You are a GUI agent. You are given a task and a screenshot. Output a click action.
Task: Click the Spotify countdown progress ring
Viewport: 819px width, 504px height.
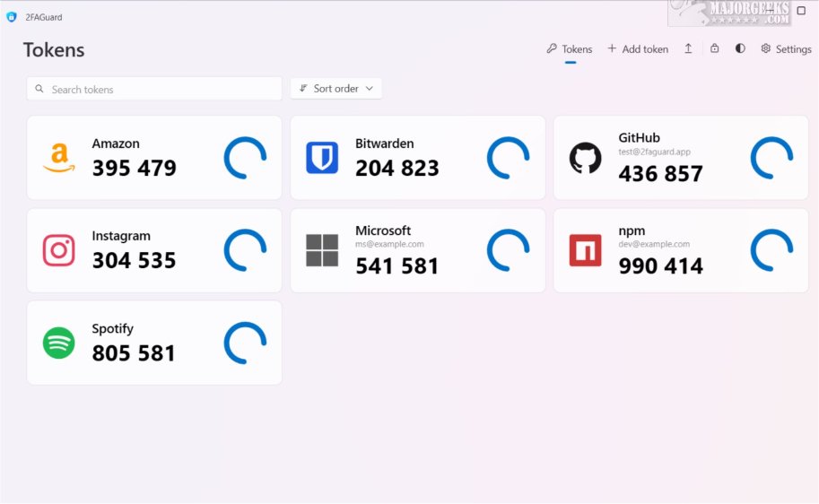pos(245,343)
